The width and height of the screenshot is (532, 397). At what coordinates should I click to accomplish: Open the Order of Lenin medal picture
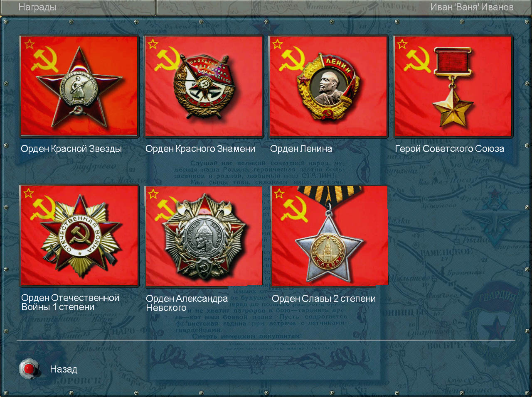tap(328, 86)
